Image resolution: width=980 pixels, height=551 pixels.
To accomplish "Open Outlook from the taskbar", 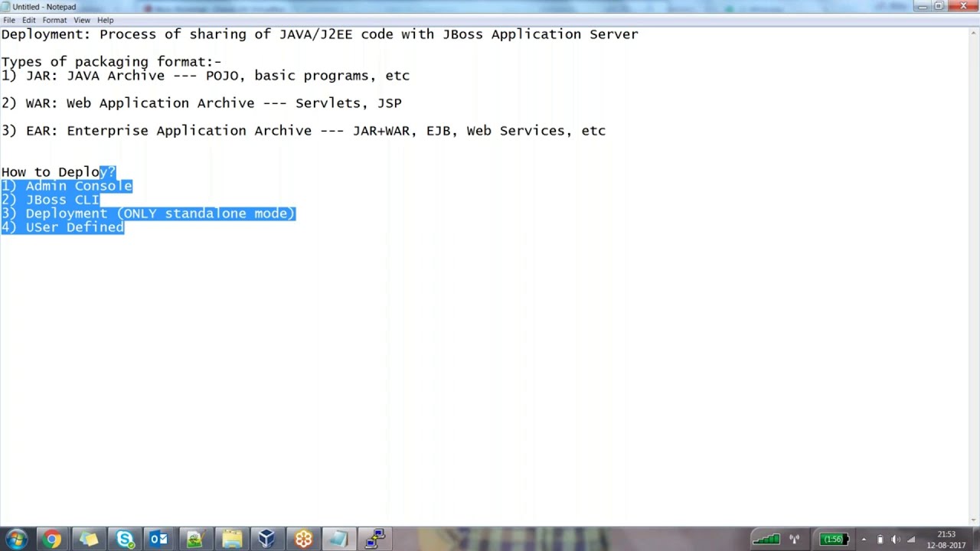I will click(x=159, y=540).
